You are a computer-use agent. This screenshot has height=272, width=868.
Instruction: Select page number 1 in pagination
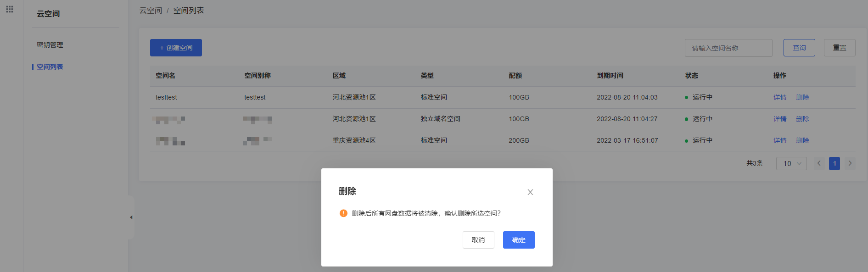tap(834, 163)
